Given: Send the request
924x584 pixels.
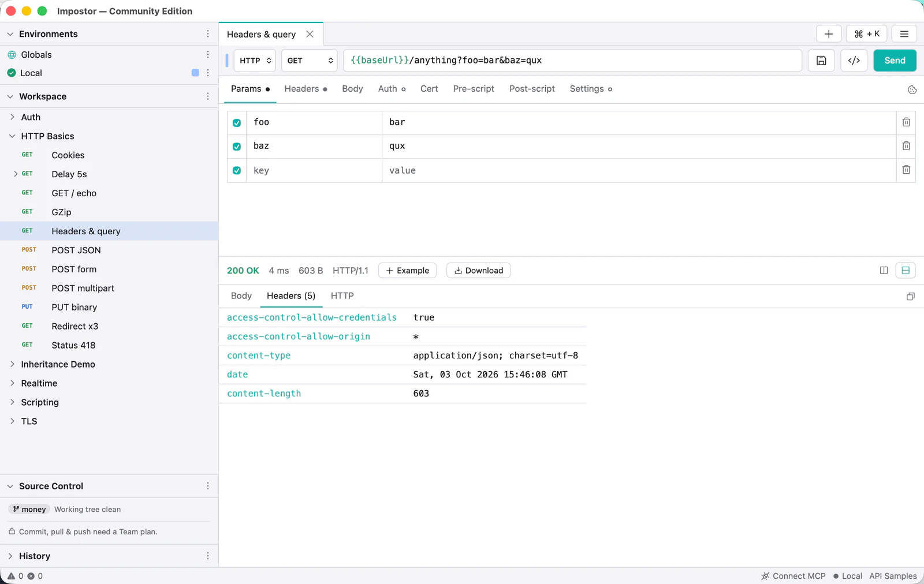Looking at the screenshot, I should tap(895, 61).
